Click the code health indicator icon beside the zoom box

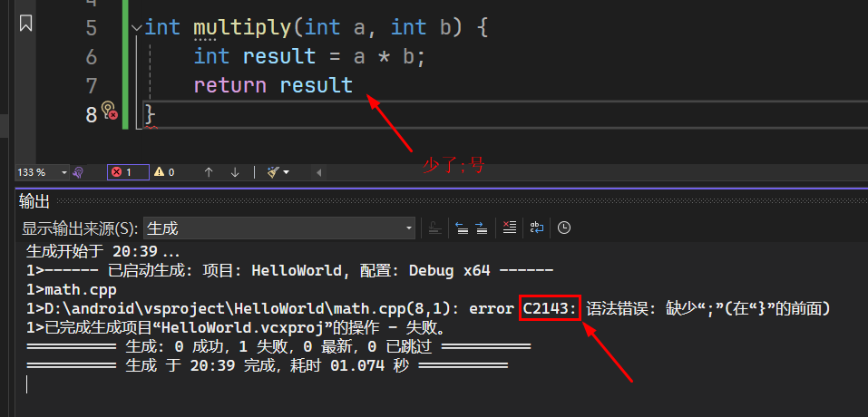pyautogui.click(x=79, y=172)
